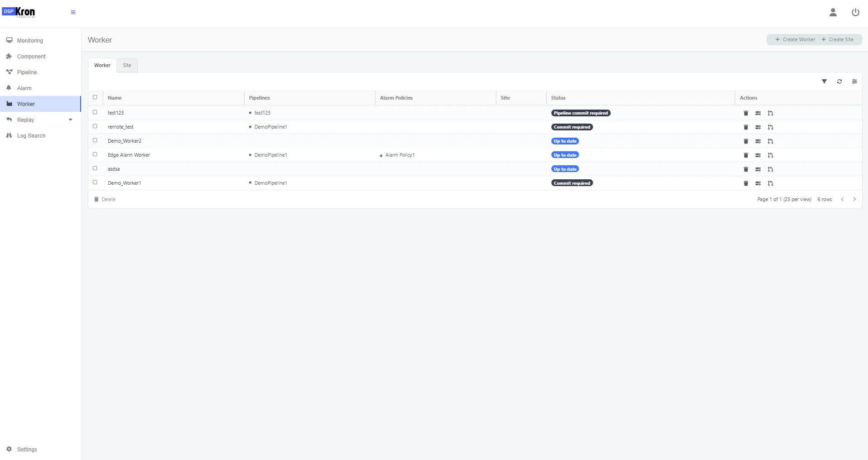Image resolution: width=868 pixels, height=460 pixels.
Task: Open server icon for remote_test row
Action: (758, 127)
